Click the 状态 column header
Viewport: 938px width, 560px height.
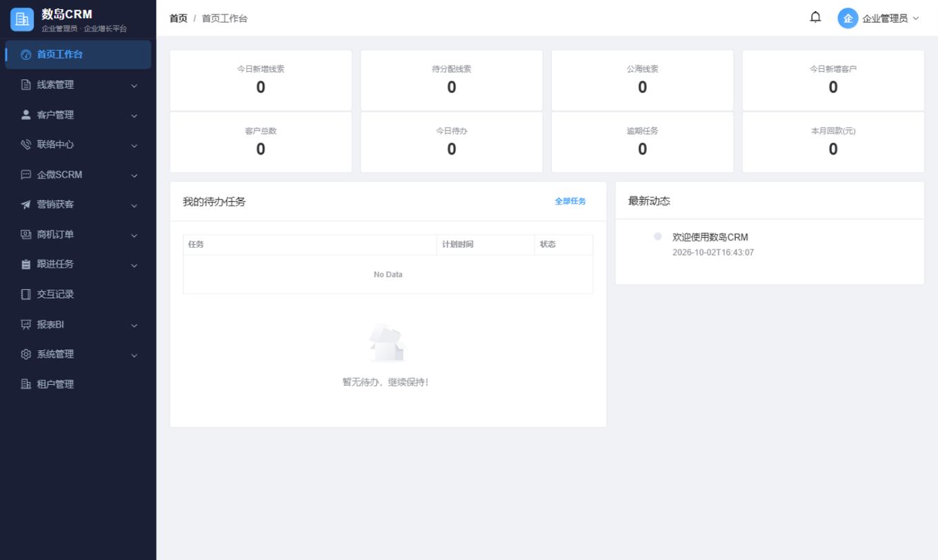click(563, 245)
